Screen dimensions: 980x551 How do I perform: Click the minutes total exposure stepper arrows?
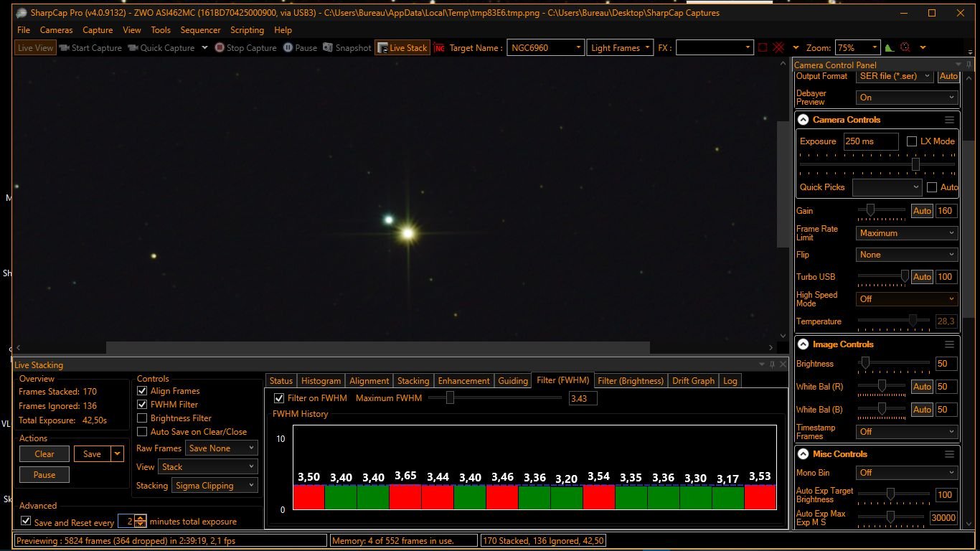click(141, 522)
